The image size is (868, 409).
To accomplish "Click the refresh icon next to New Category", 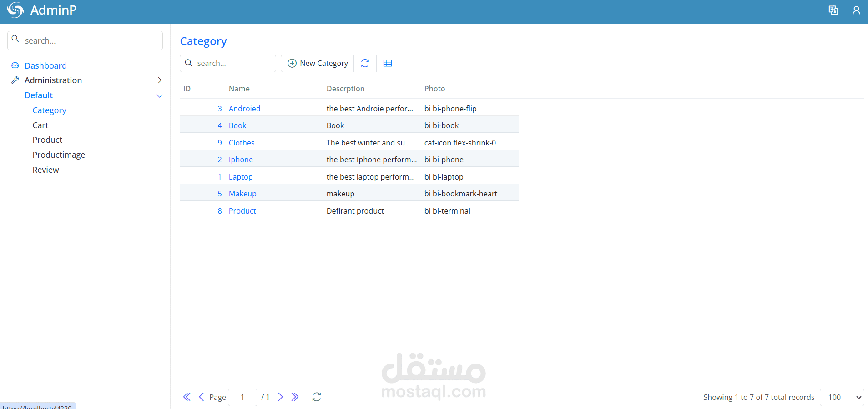I will [365, 63].
